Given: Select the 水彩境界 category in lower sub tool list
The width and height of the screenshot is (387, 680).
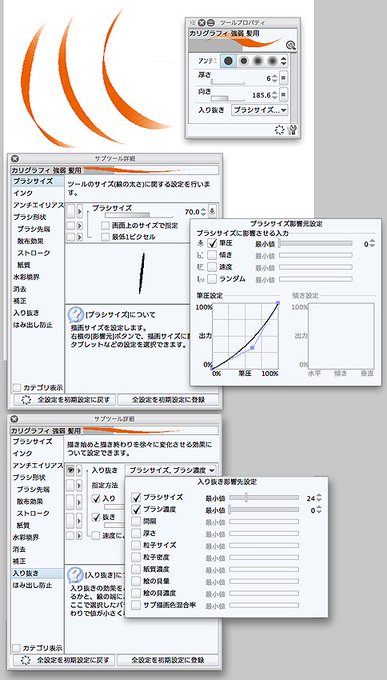Looking at the screenshot, I should [x=26, y=537].
